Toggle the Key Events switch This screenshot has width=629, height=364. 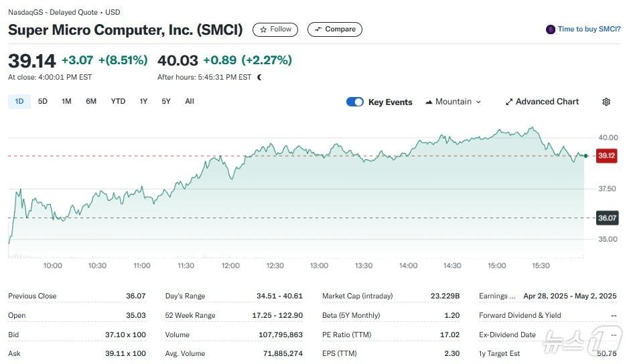pos(355,102)
